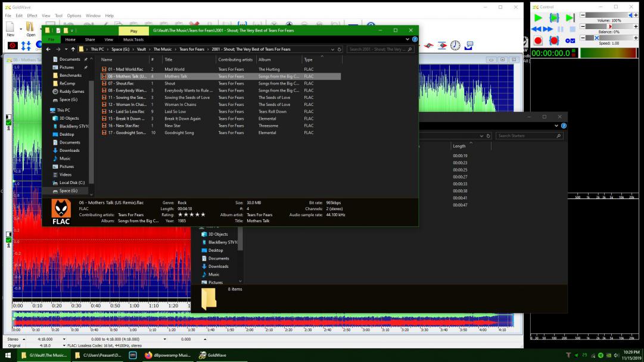This screenshot has height=362, width=644.
Task: Sort files by Contributing artists column header
Action: pos(236,60)
